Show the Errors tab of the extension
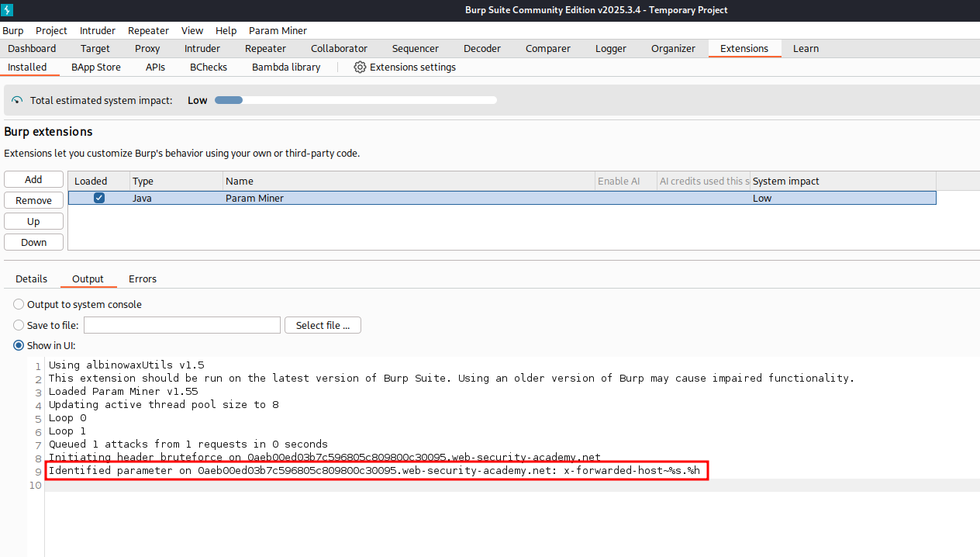The width and height of the screenshot is (980, 557). coord(143,279)
